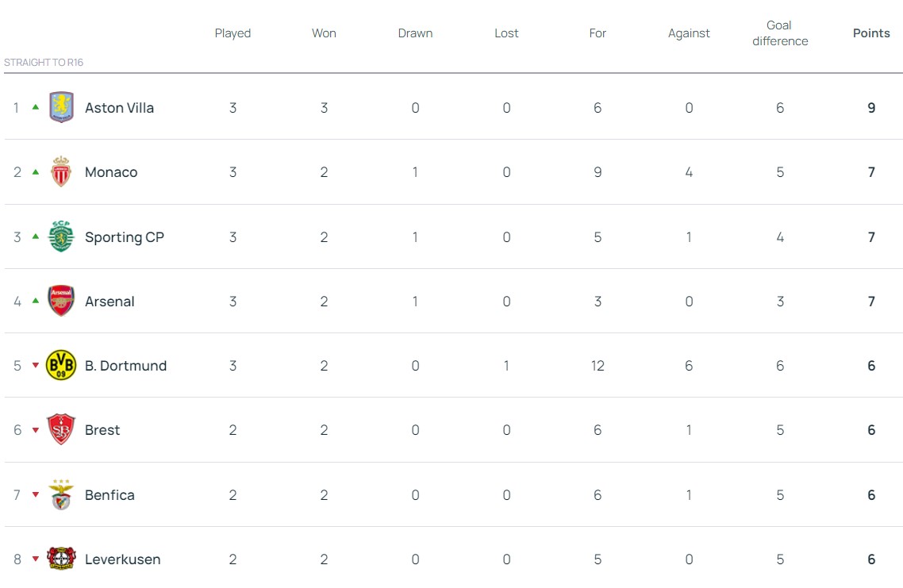This screenshot has height=588, width=903.
Task: Click green up arrow next to Arsenal
Action: [x=36, y=301]
